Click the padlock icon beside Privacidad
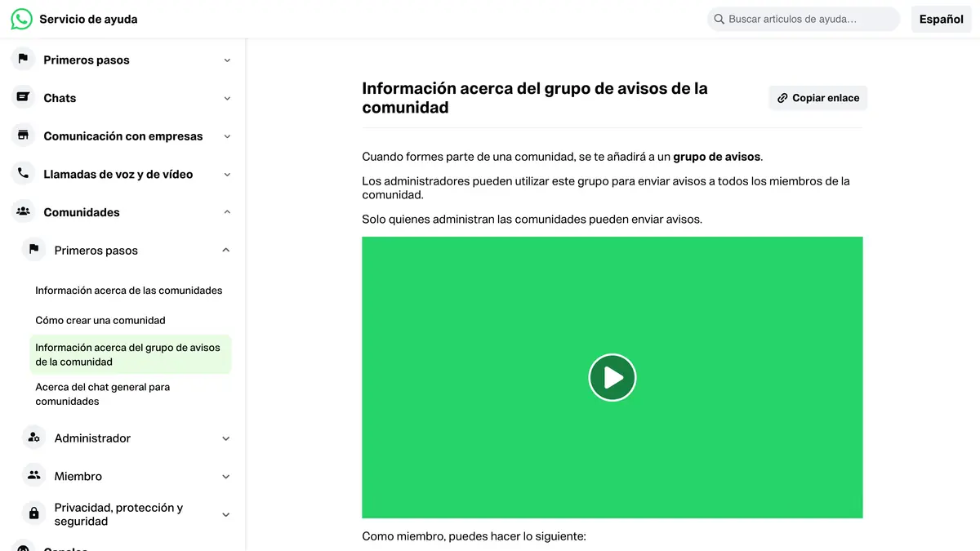The image size is (980, 551). [33, 513]
